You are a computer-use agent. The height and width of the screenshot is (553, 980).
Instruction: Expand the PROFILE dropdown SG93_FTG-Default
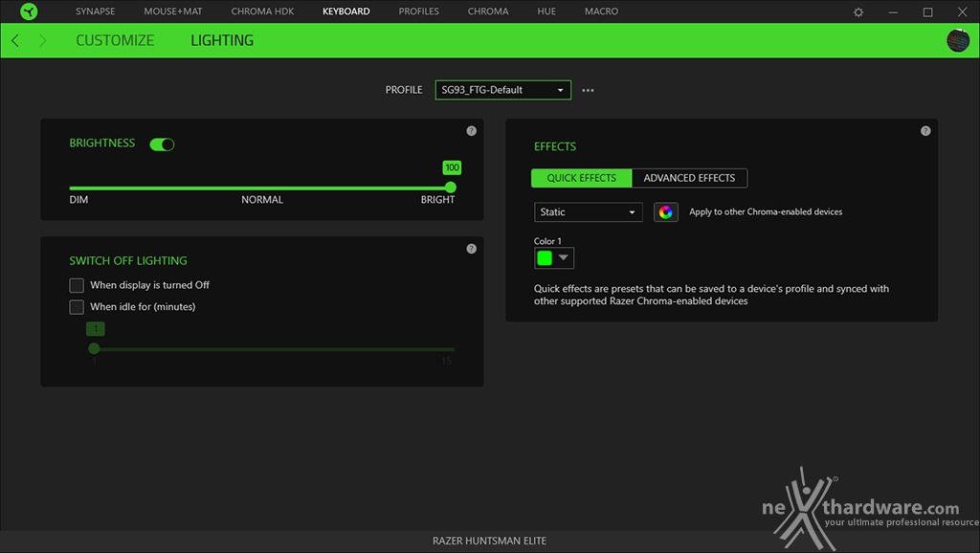(x=503, y=90)
